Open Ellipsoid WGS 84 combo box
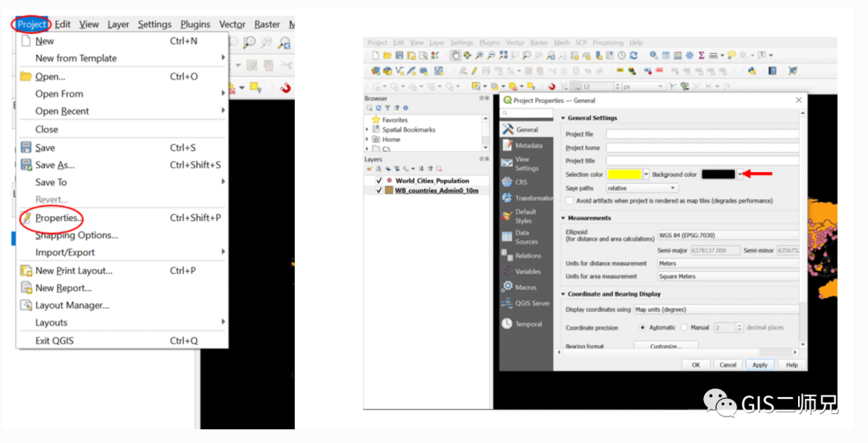868x443 pixels. (728, 236)
